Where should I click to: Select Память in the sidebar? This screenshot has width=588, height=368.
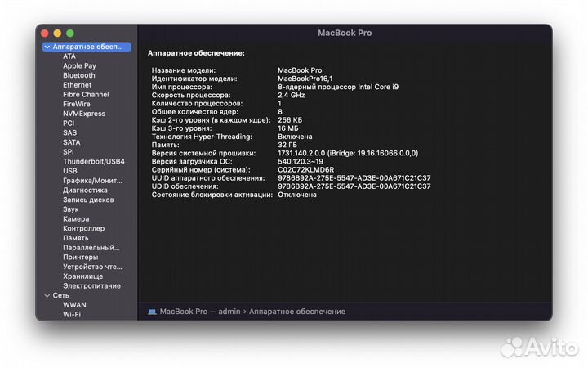pyautogui.click(x=76, y=238)
